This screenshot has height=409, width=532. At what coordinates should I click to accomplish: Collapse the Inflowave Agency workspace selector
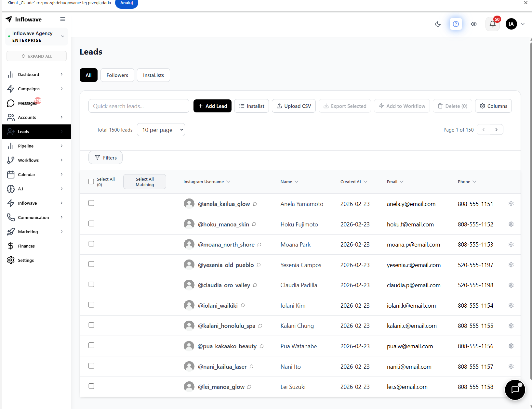pos(62,36)
